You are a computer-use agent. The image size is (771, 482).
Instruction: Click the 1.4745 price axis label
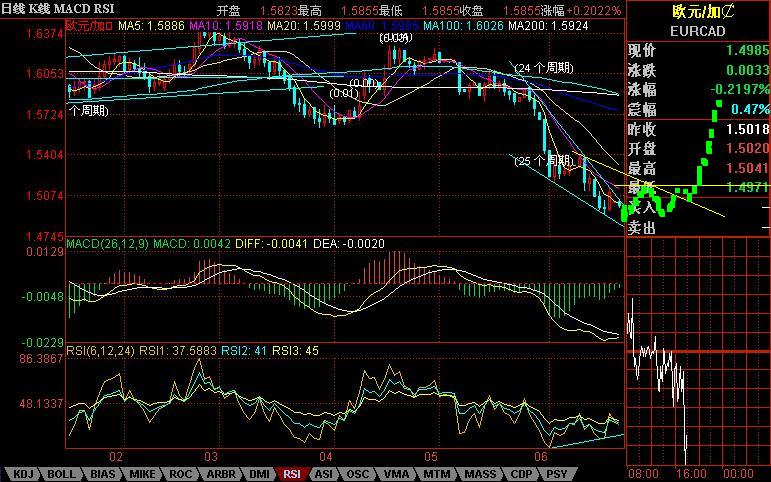45,237
